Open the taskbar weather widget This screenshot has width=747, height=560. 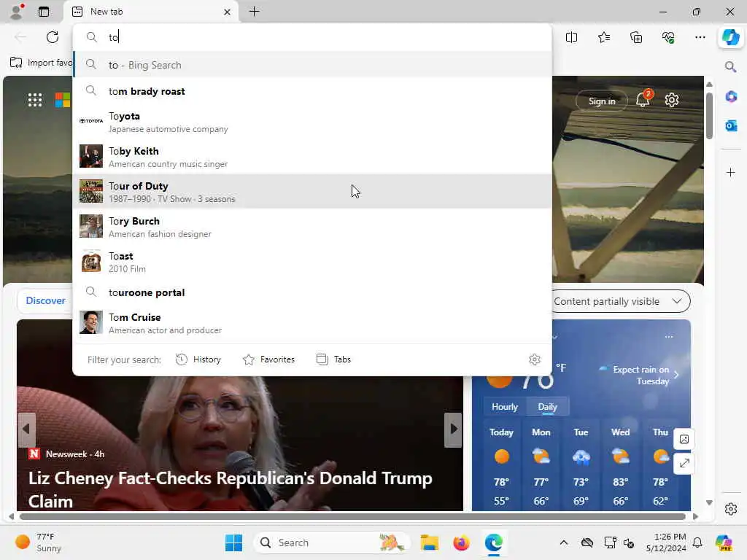pyautogui.click(x=38, y=542)
